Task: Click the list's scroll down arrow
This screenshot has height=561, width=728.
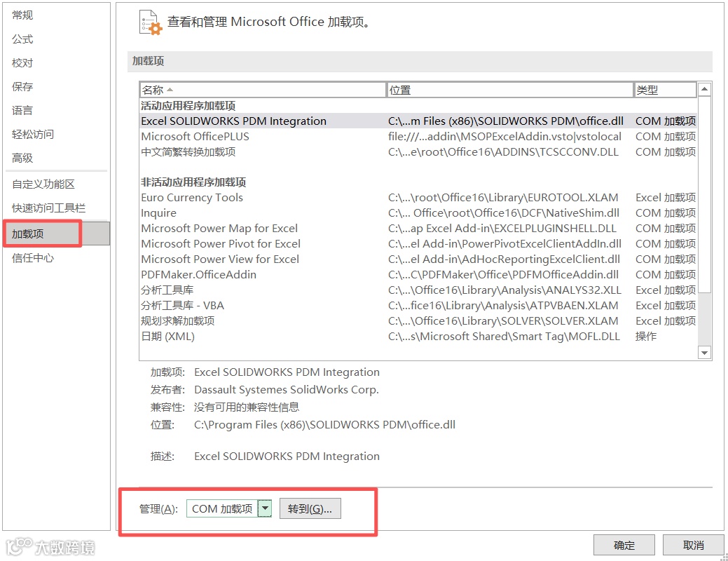Action: pos(704,353)
